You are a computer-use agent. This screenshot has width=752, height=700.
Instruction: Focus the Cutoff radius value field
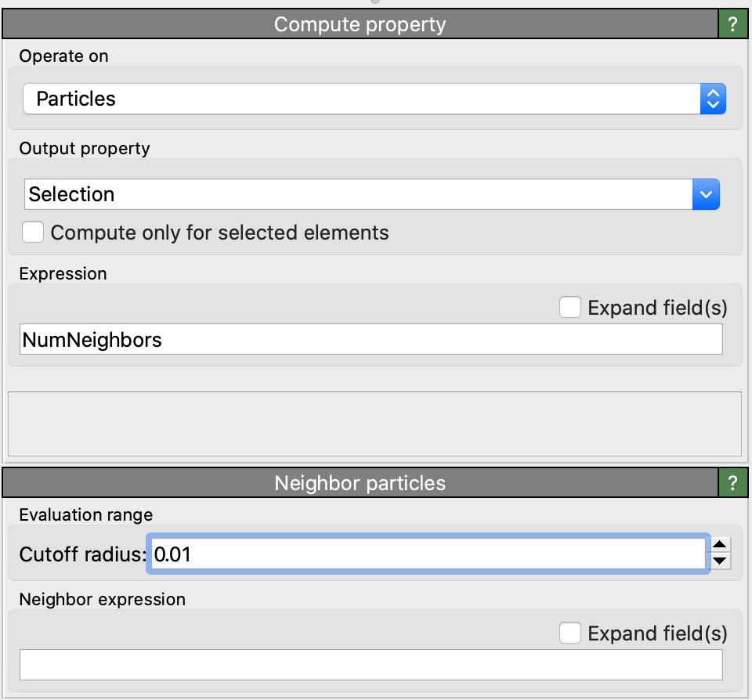[x=428, y=555]
